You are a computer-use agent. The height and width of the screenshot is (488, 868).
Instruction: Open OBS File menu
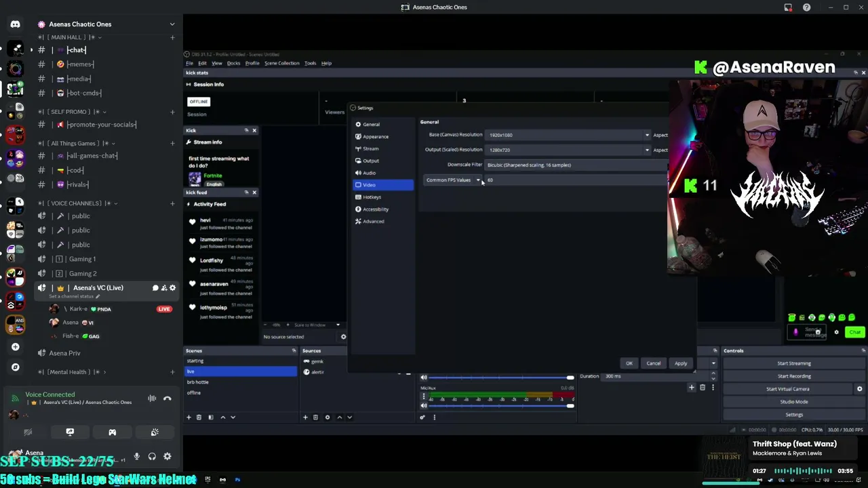click(x=190, y=63)
